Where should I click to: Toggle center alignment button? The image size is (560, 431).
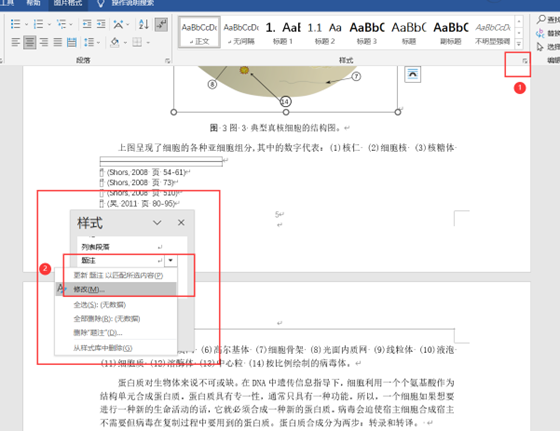(x=30, y=42)
